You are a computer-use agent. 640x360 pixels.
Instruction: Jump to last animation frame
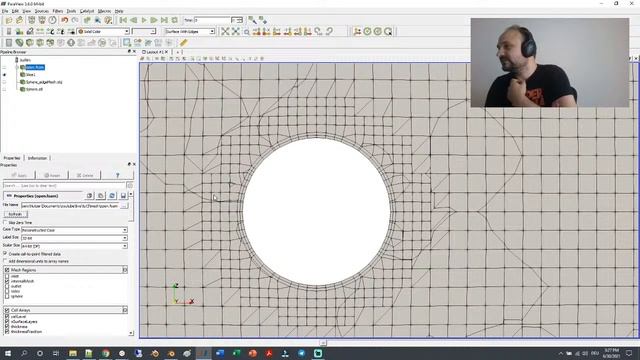pos(164,20)
